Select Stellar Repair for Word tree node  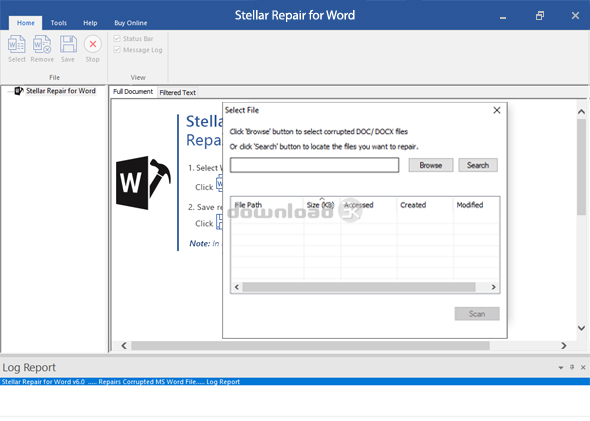point(61,91)
